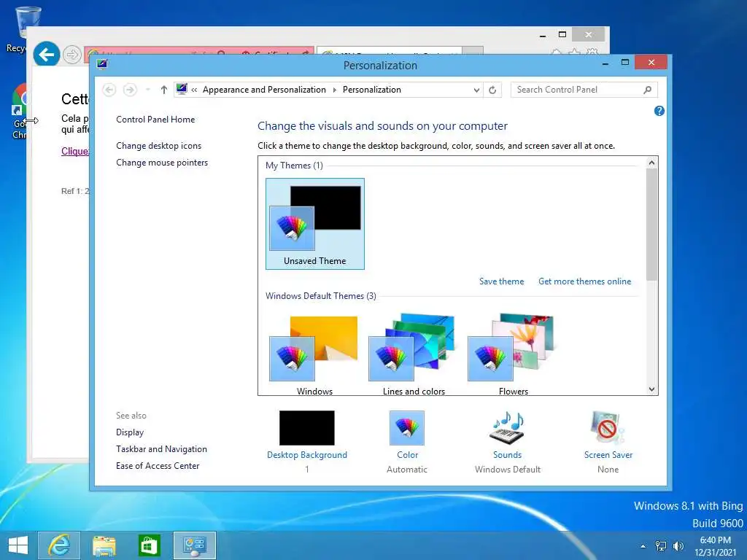Apply the Windows default theme
The width and height of the screenshot is (747, 560).
coord(314,354)
